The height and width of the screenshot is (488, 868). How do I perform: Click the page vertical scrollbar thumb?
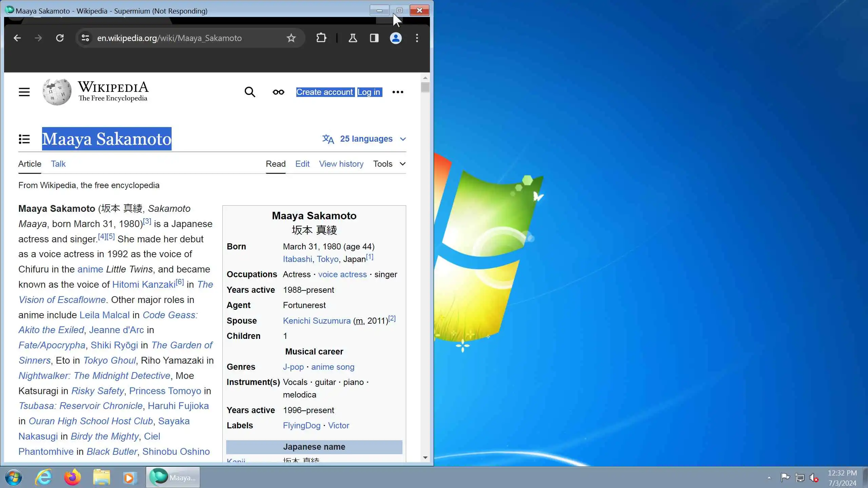point(425,87)
